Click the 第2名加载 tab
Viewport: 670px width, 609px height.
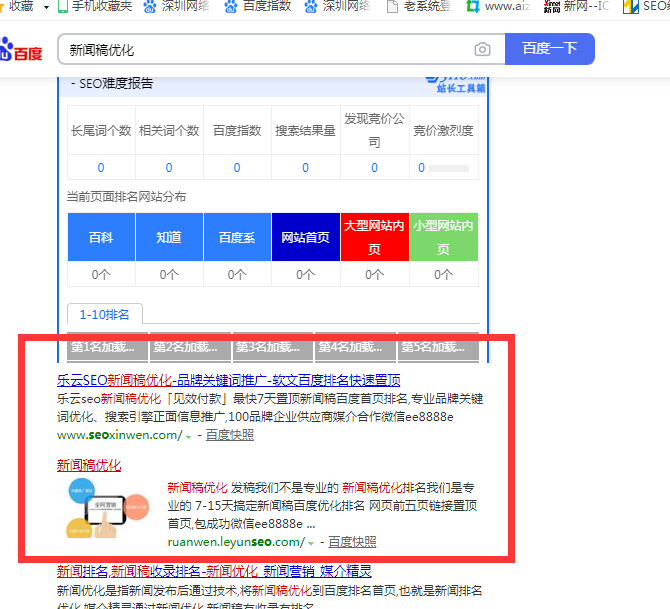point(190,347)
